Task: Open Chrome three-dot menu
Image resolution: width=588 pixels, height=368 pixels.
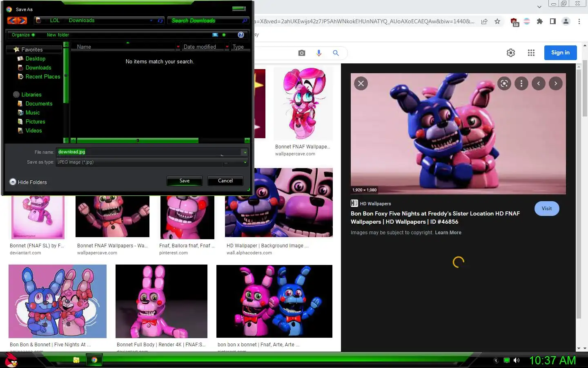Action: click(x=579, y=21)
